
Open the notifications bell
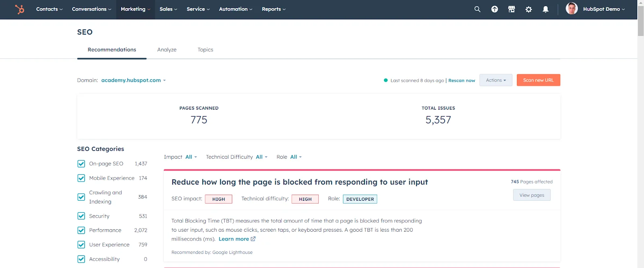tap(545, 9)
